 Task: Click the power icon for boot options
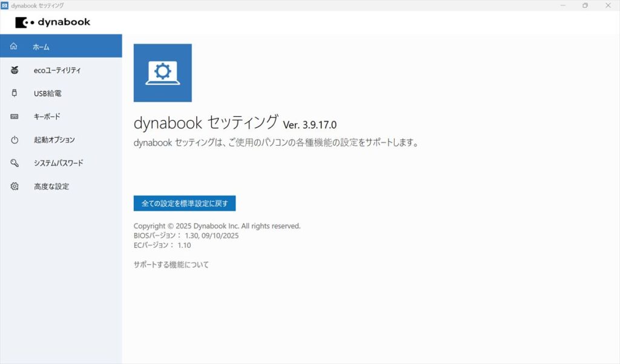15,140
